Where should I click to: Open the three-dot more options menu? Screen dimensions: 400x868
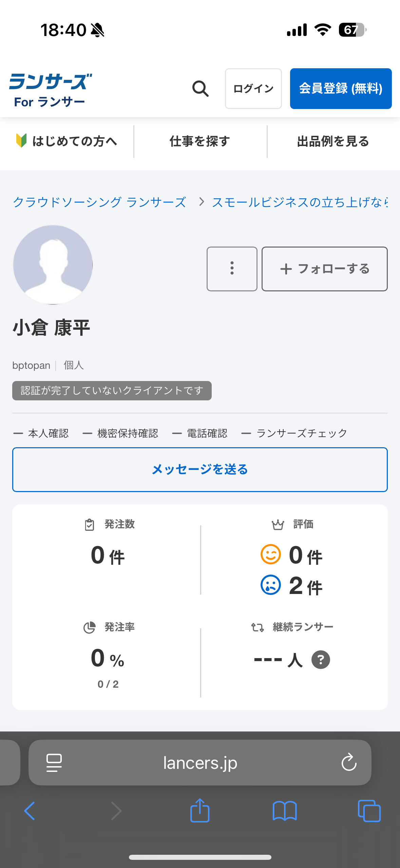pos(232,269)
